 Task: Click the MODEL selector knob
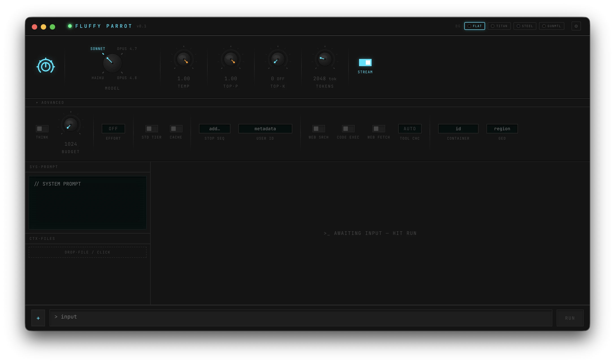(112, 63)
